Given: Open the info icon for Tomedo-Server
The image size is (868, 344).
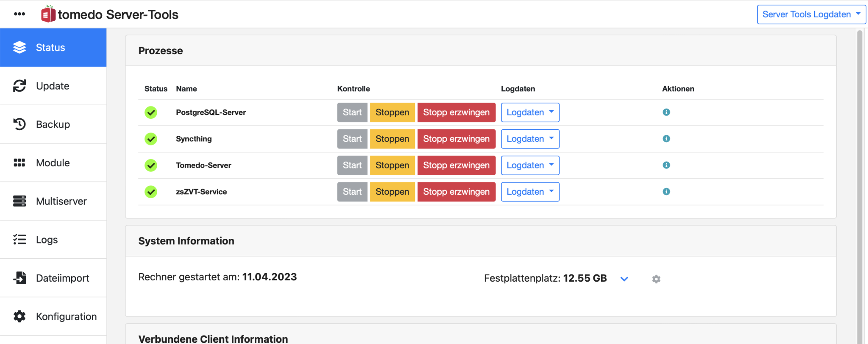Looking at the screenshot, I should coord(666,165).
